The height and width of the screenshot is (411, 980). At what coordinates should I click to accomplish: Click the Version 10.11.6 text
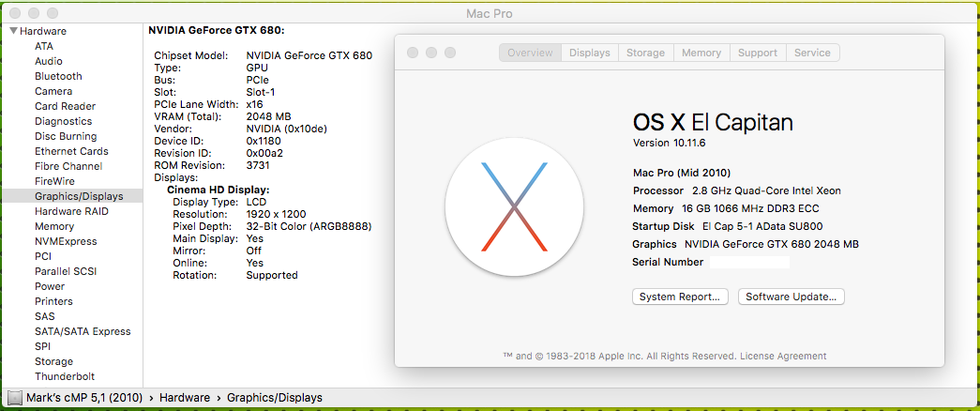(670, 143)
